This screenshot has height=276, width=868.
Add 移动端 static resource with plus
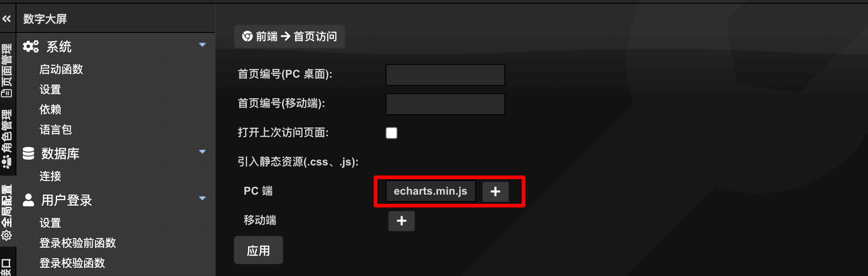(x=402, y=221)
